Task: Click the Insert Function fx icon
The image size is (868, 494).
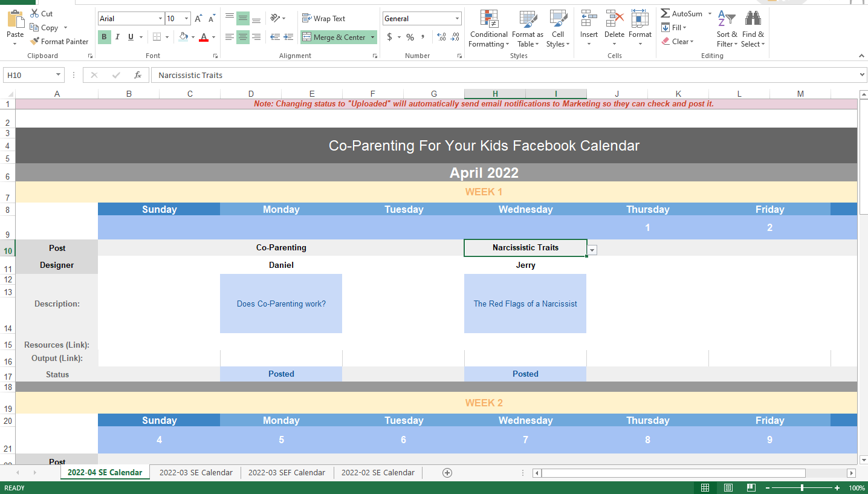Action: 138,75
